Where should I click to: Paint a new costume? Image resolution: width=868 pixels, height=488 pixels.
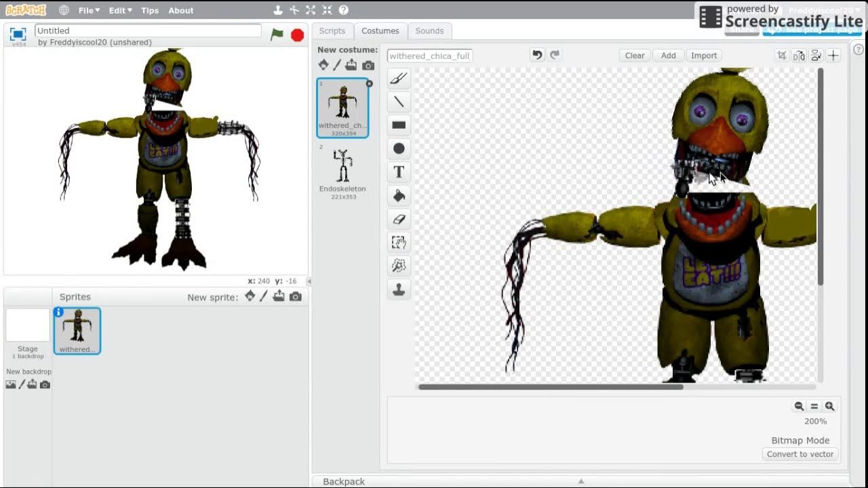coord(337,65)
